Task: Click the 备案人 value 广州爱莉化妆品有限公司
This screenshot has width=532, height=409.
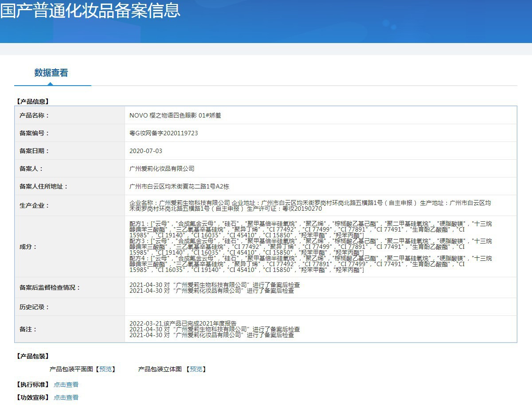Action: tap(162, 169)
